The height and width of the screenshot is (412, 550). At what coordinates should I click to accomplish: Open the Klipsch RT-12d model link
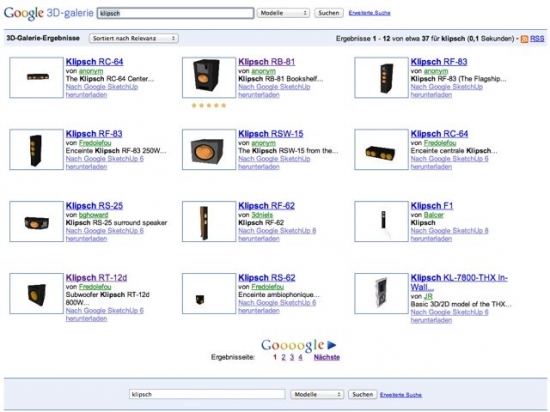coord(96,278)
